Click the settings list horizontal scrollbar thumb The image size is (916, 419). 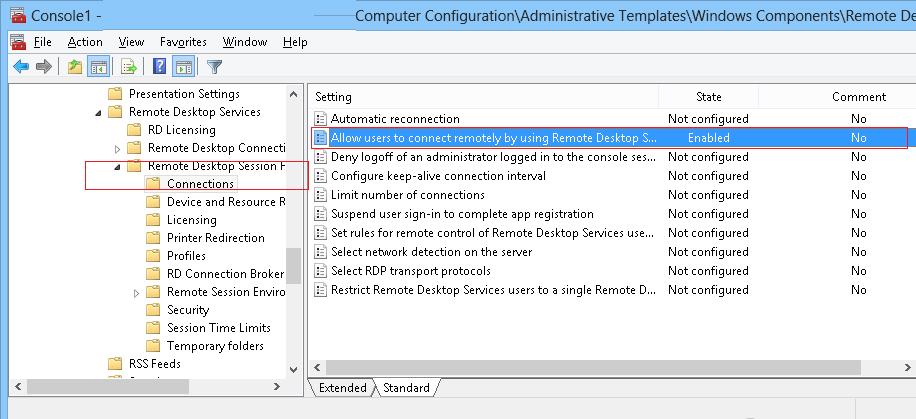click(593, 368)
